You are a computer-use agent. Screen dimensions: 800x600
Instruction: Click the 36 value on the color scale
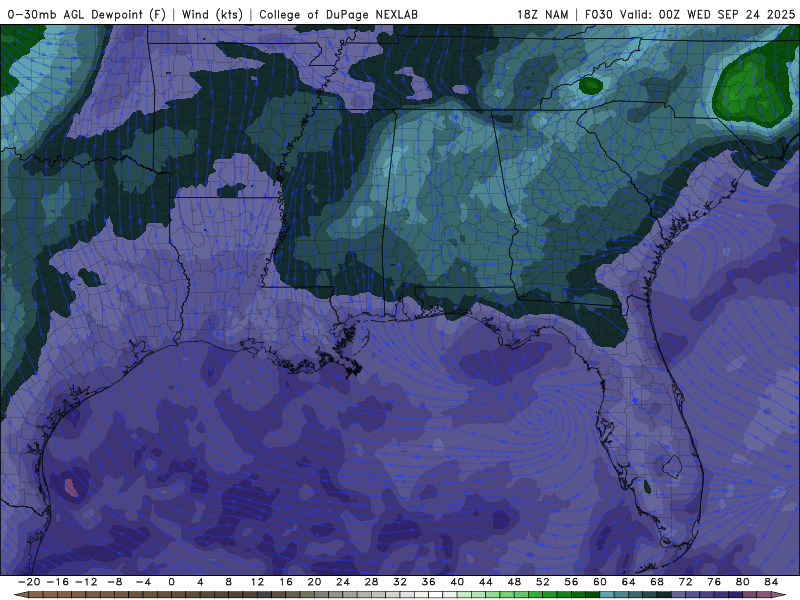tap(429, 582)
